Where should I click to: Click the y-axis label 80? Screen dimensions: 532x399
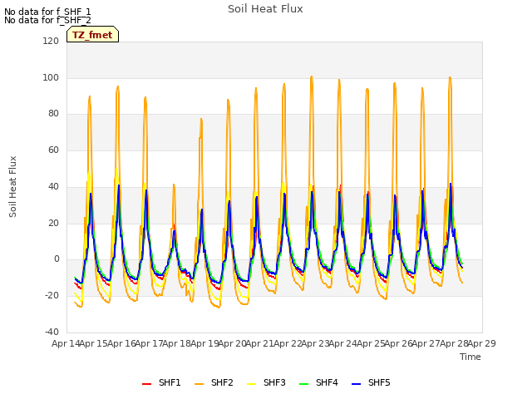pos(53,114)
